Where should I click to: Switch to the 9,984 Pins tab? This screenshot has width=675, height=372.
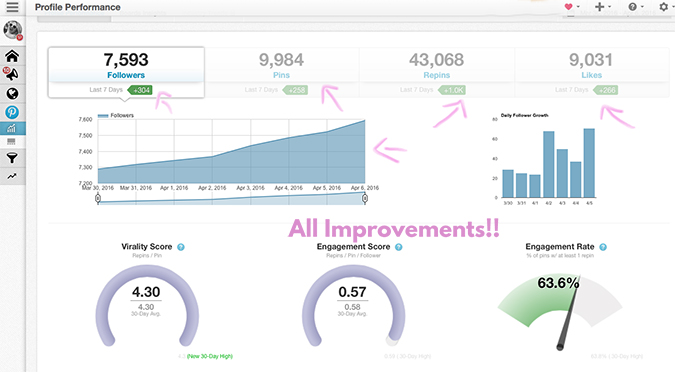[x=282, y=72]
